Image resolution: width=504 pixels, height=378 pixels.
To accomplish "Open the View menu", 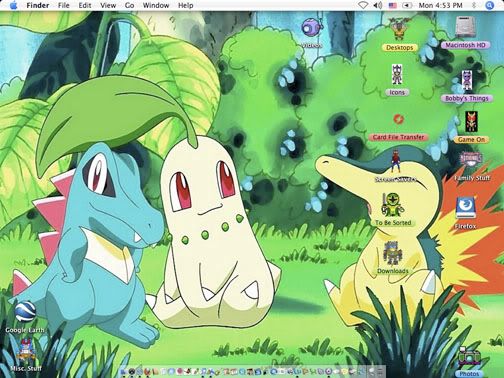I will click(108, 5).
